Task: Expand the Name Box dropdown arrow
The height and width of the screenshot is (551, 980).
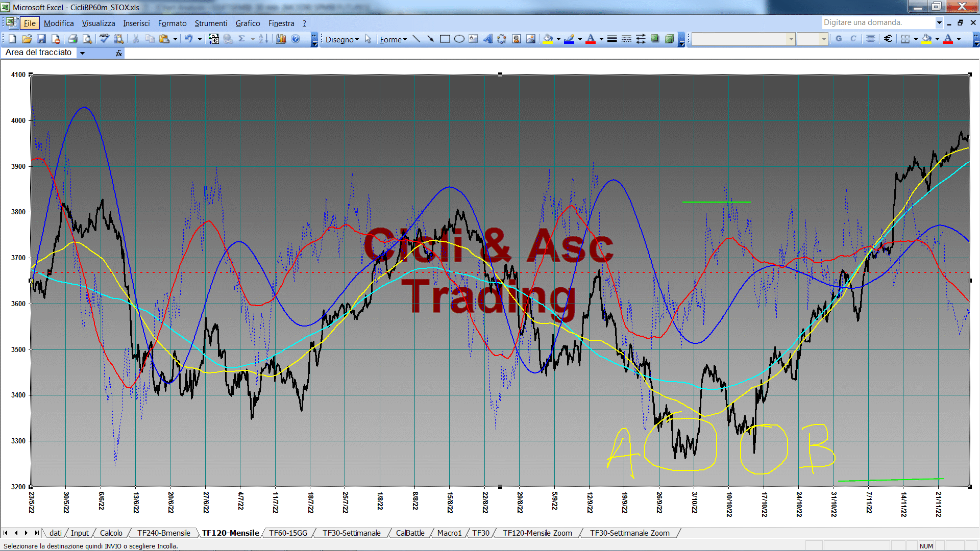Action: coord(82,53)
